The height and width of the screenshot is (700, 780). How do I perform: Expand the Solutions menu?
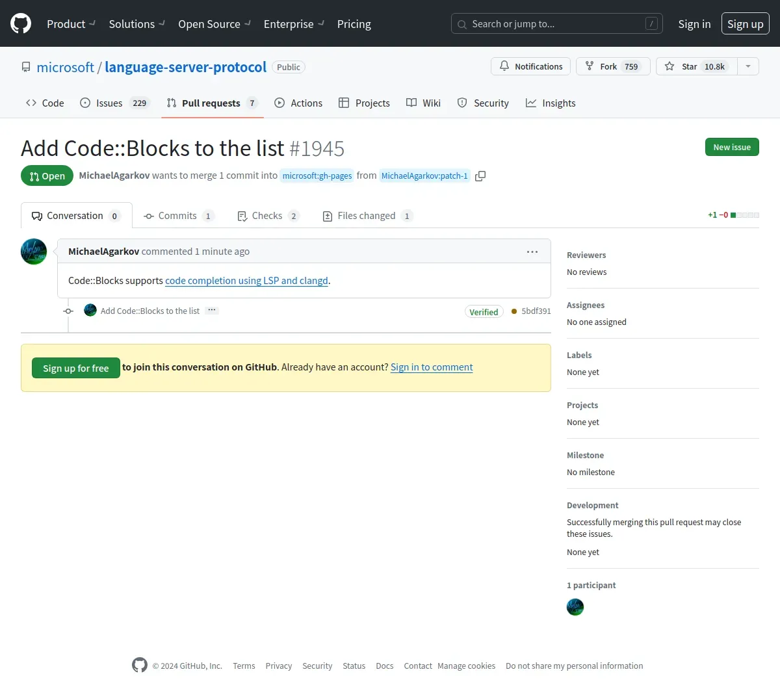tap(136, 24)
